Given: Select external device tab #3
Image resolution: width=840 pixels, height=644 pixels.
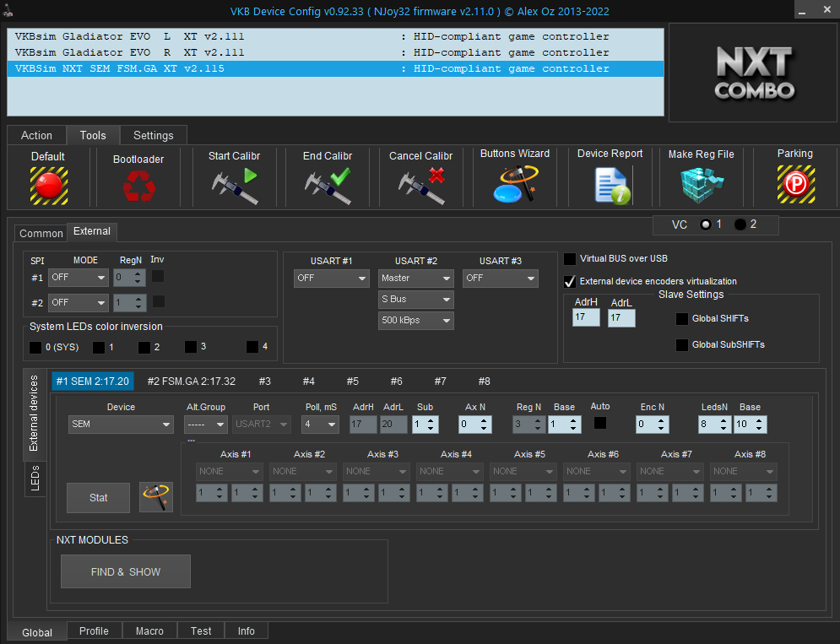Looking at the screenshot, I should tap(264, 382).
